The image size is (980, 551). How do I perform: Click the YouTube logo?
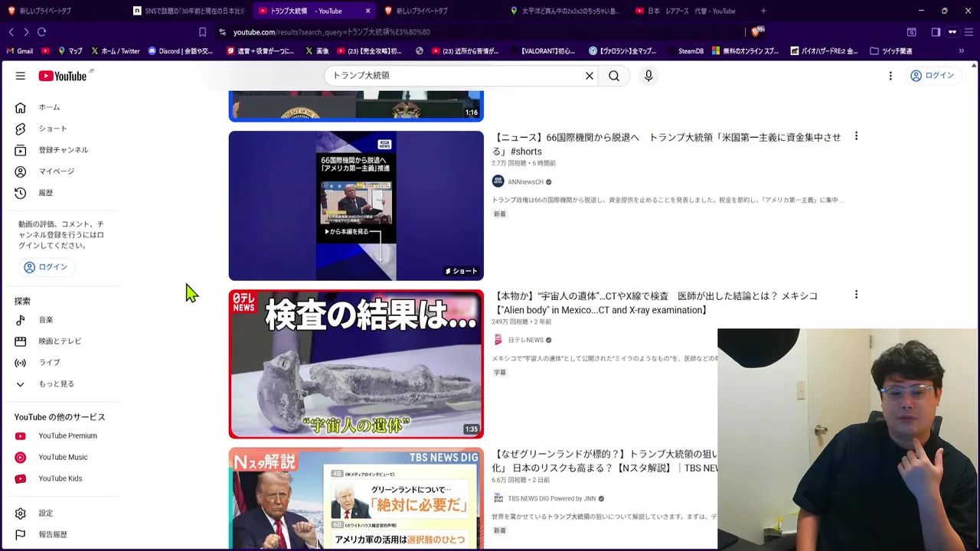[63, 76]
